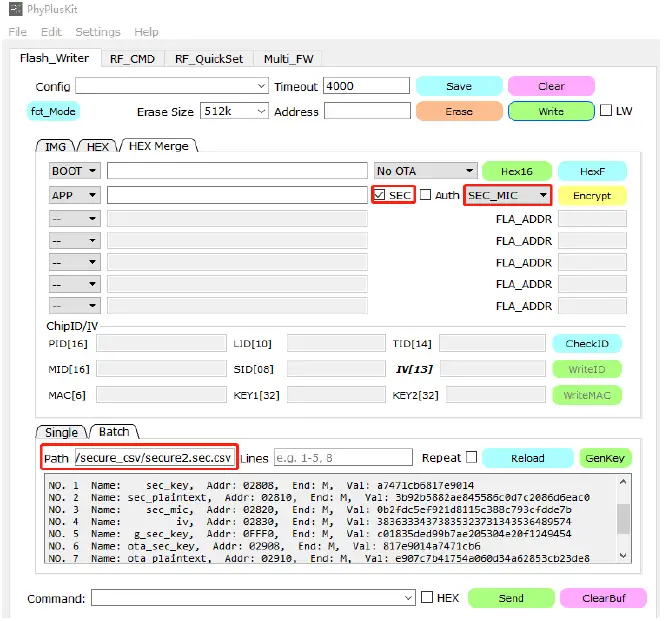Open the Erase Size 512k dropdown
The width and height of the screenshot is (666, 621).
[x=234, y=111]
